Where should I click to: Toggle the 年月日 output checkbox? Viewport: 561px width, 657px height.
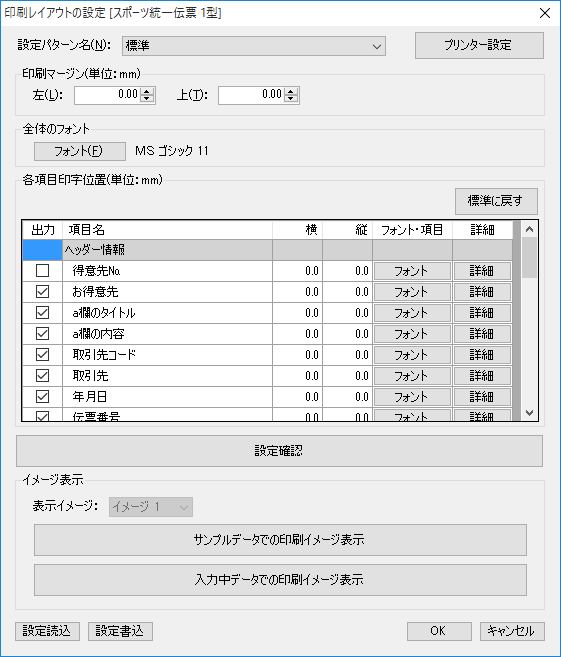tap(42, 396)
